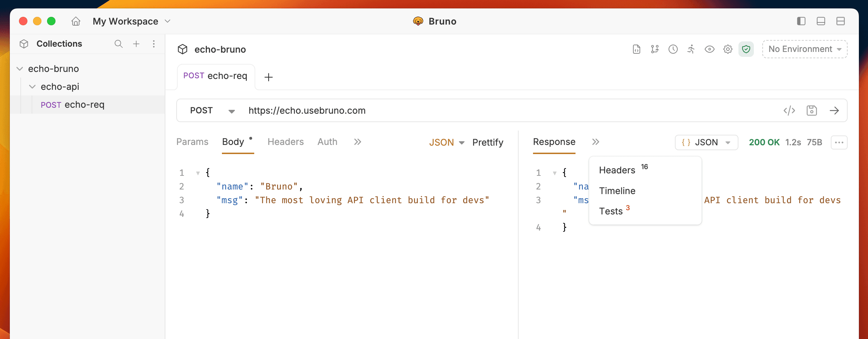Image resolution: width=868 pixels, height=339 pixels.
Task: Open the POST method dropdown
Action: (x=212, y=111)
